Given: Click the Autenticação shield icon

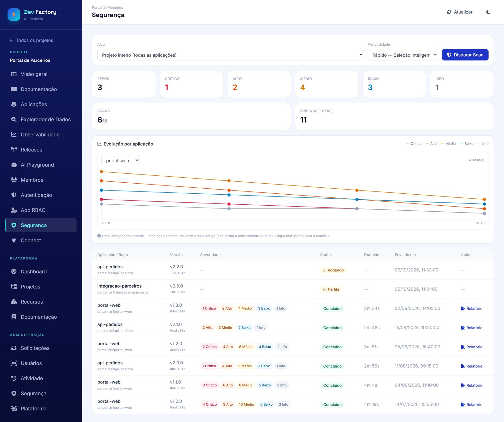Looking at the screenshot, I should (14, 195).
